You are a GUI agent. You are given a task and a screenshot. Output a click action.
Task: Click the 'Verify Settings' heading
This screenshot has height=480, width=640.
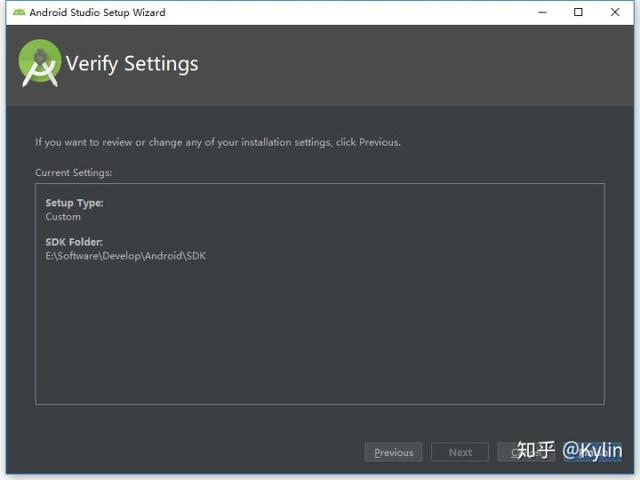tap(132, 64)
